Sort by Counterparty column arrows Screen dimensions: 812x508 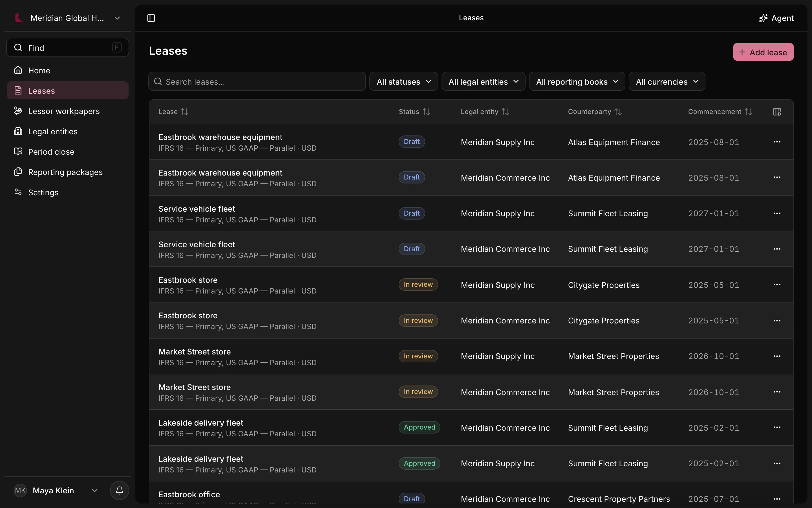618,112
